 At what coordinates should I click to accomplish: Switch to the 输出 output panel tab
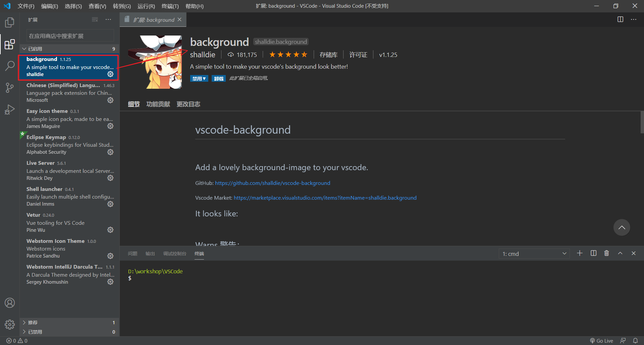tap(150, 254)
